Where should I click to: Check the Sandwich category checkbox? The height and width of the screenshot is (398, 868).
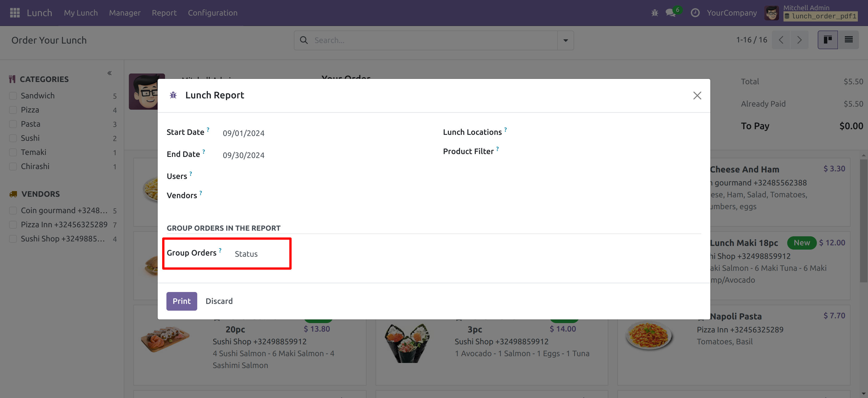coord(13,96)
